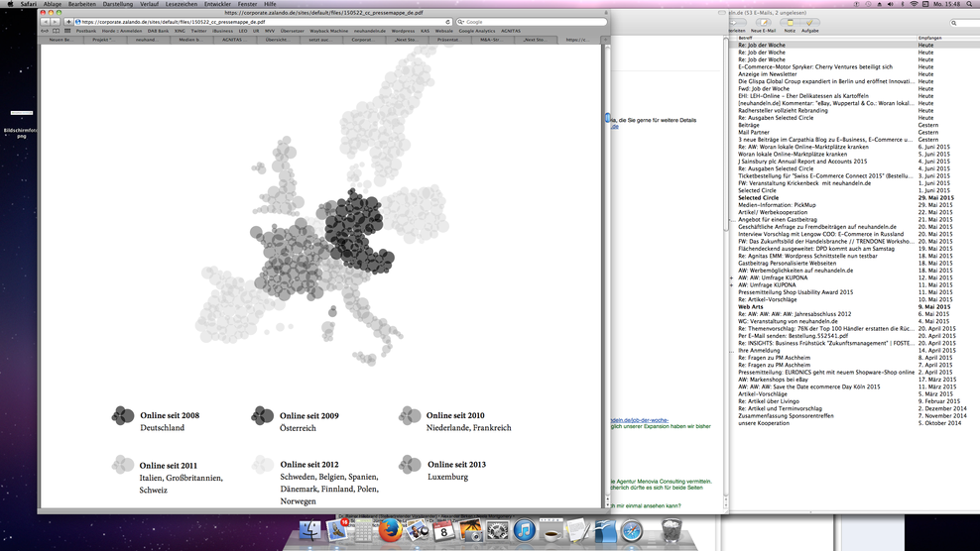Image resolution: width=980 pixels, height=551 pixels.
Task: Select email 'Radhersteller vollzieht Rebranding'
Action: (783, 111)
